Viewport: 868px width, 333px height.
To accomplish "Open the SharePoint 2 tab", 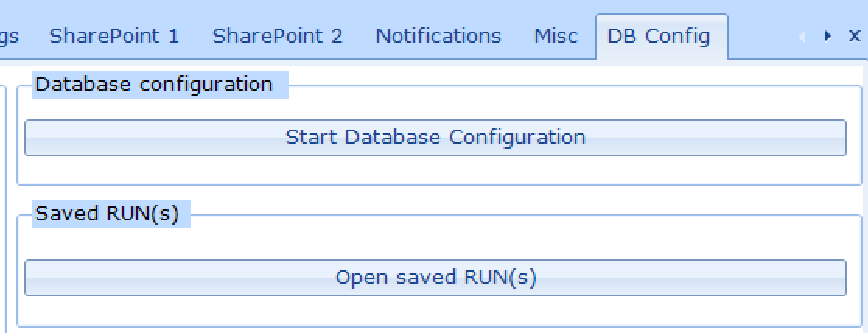I will 278,36.
